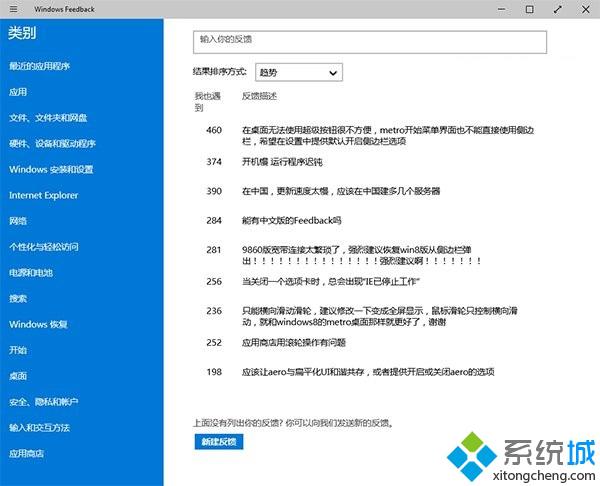This screenshot has width=600, height=486.
Task: Select the 搜索 category
Action: coord(18,298)
